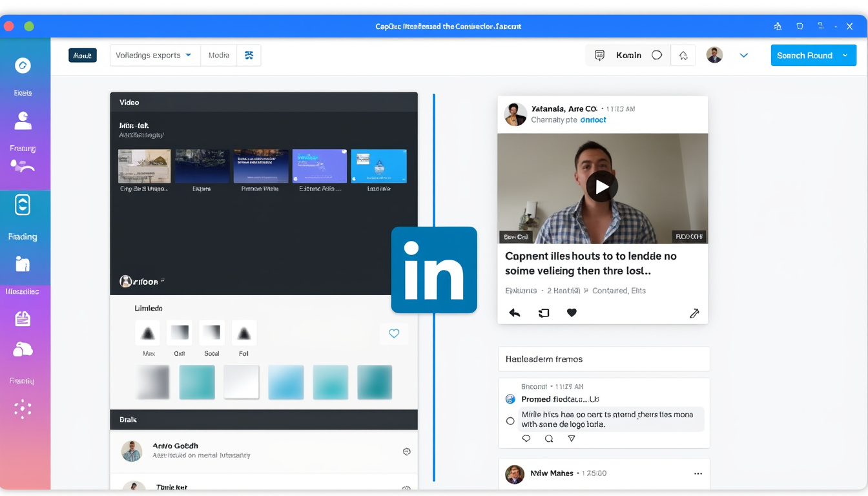
Task: Click the LinkedIn logo badge
Action: pos(434,270)
